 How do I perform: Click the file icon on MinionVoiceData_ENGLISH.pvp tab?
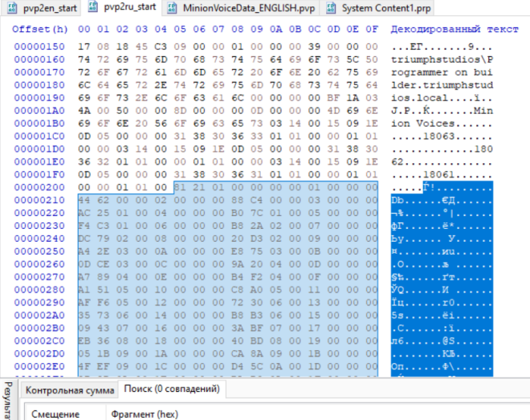pos(172,8)
